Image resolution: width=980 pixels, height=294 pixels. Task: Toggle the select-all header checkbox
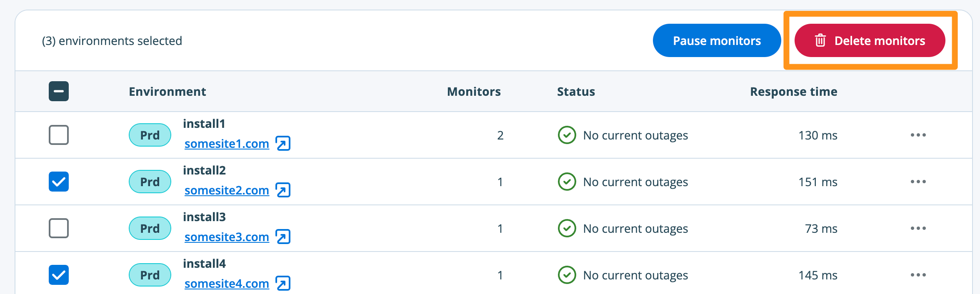coord(59,91)
